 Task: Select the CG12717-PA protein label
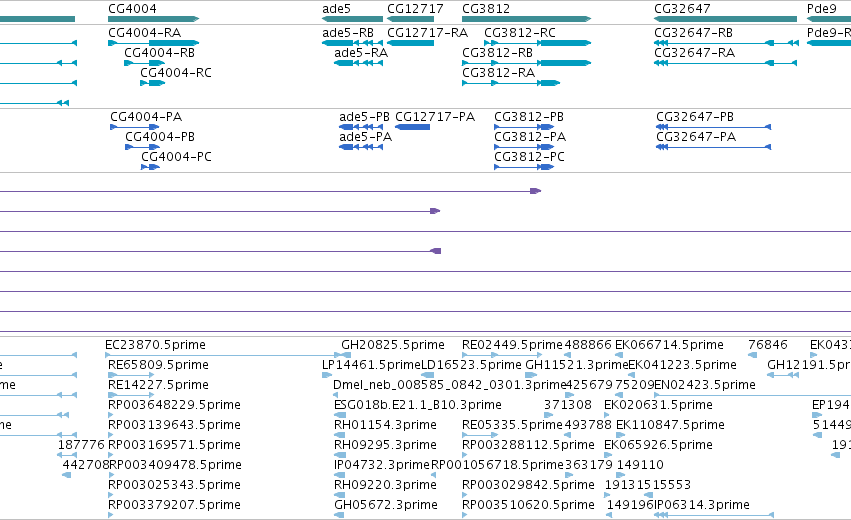pyautogui.click(x=435, y=117)
